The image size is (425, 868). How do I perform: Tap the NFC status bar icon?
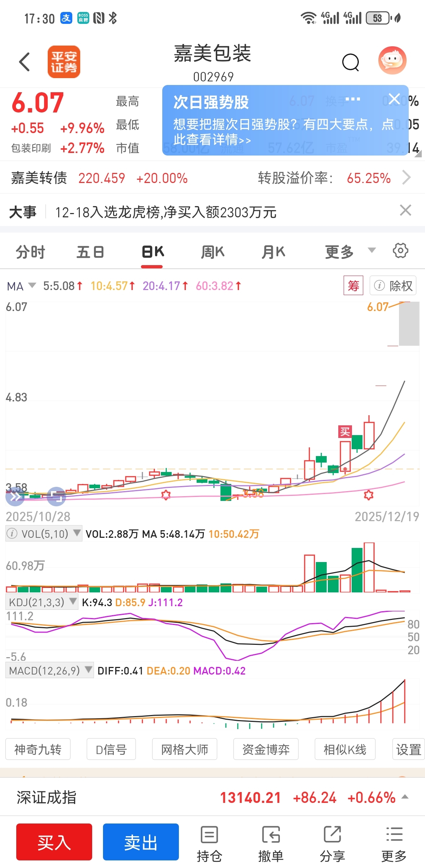pos(99,18)
